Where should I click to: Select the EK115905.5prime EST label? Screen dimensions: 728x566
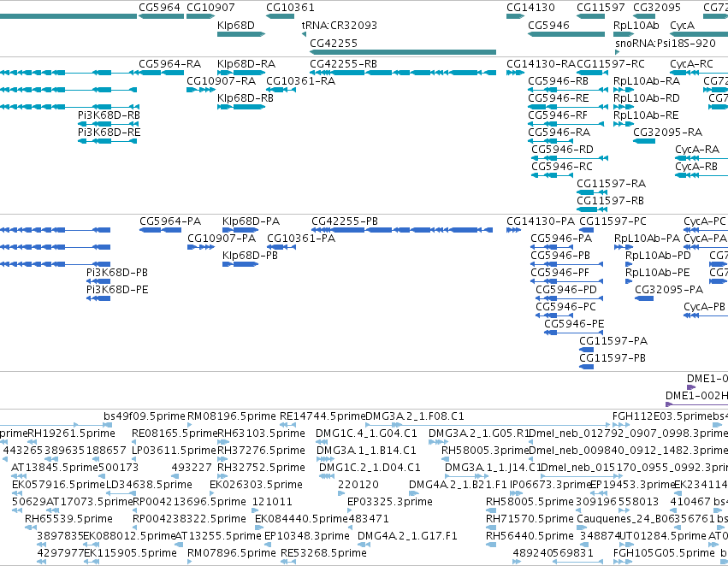coord(131,553)
